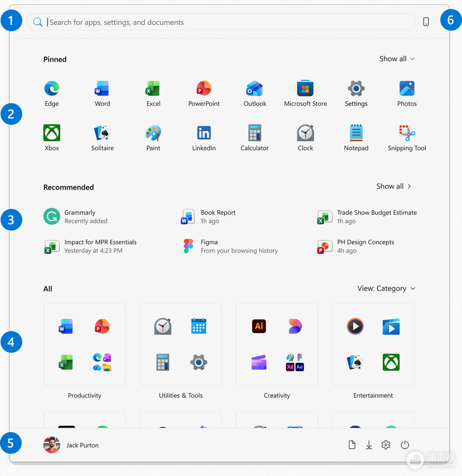
Task: Open Impact for MPR Essentials file
Action: point(90,246)
